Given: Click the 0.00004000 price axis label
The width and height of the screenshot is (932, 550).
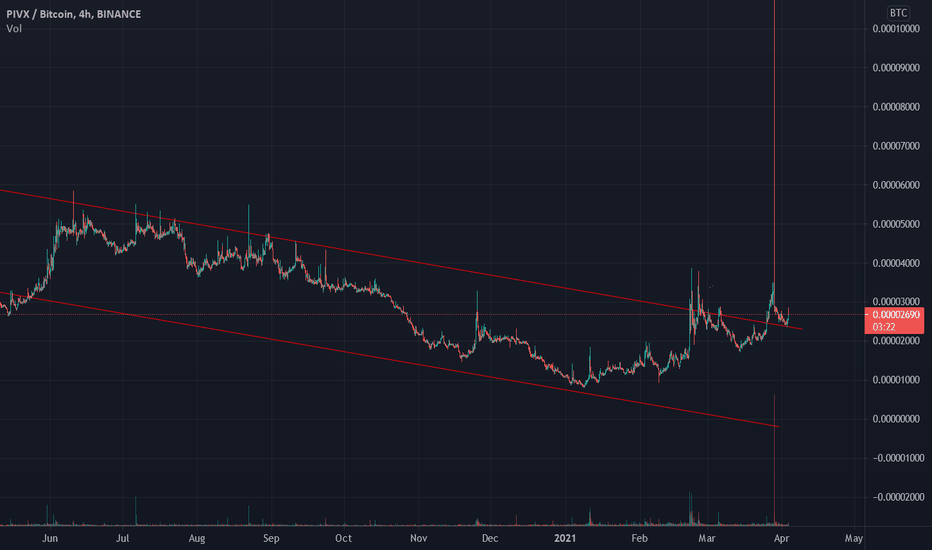Looking at the screenshot, I should [x=896, y=263].
